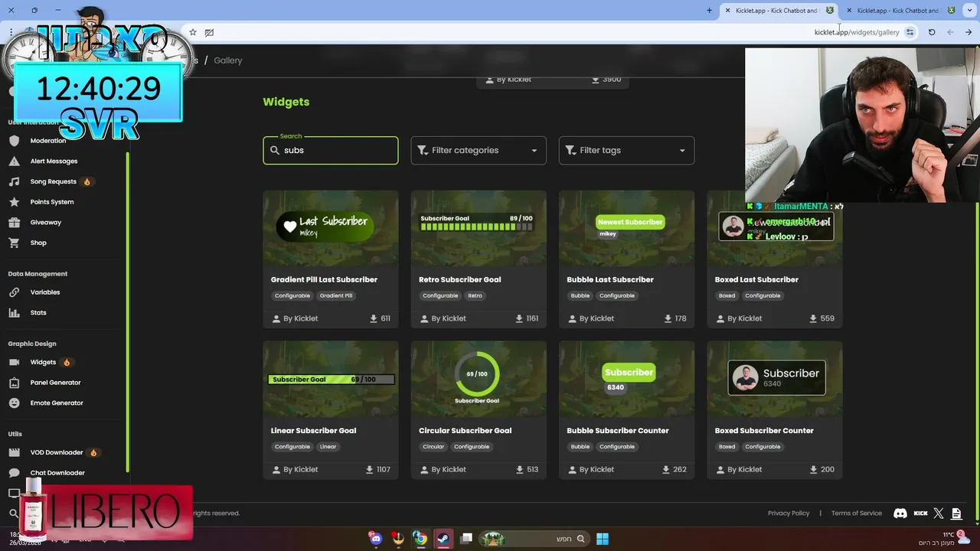The width and height of the screenshot is (980, 551).
Task: Click the Linear Subscriber Goal title
Action: point(313,431)
